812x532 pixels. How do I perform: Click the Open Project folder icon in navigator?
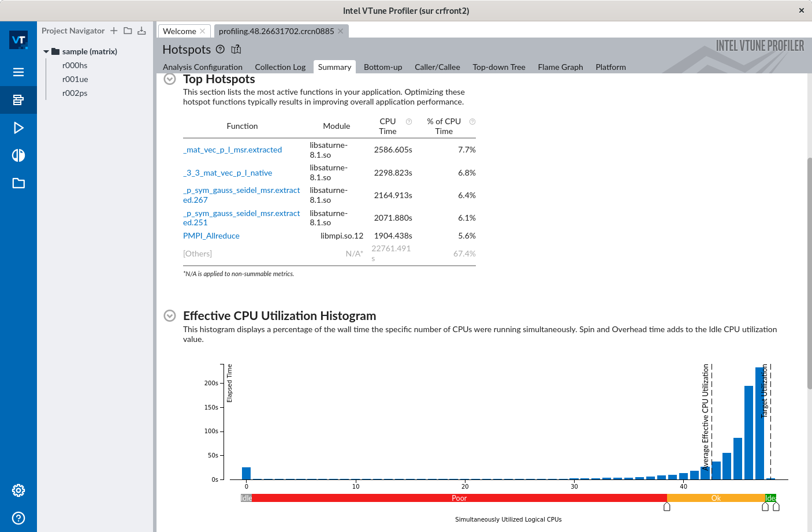click(x=128, y=31)
